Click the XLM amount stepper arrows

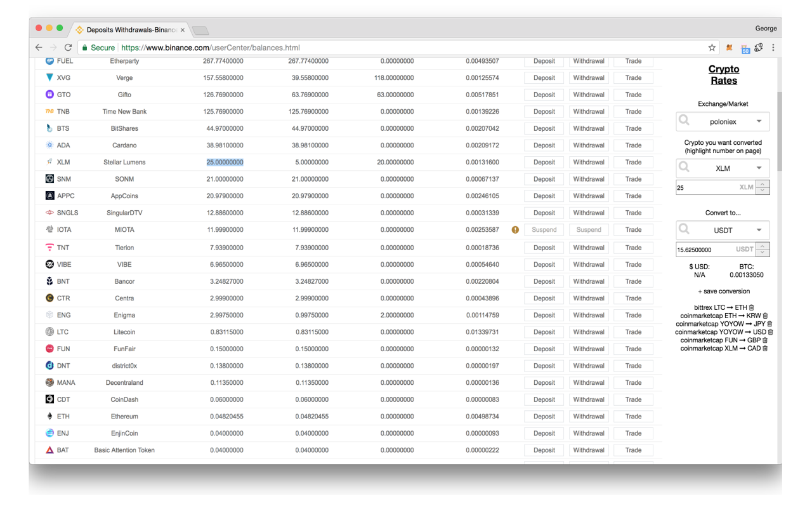pyautogui.click(x=763, y=187)
